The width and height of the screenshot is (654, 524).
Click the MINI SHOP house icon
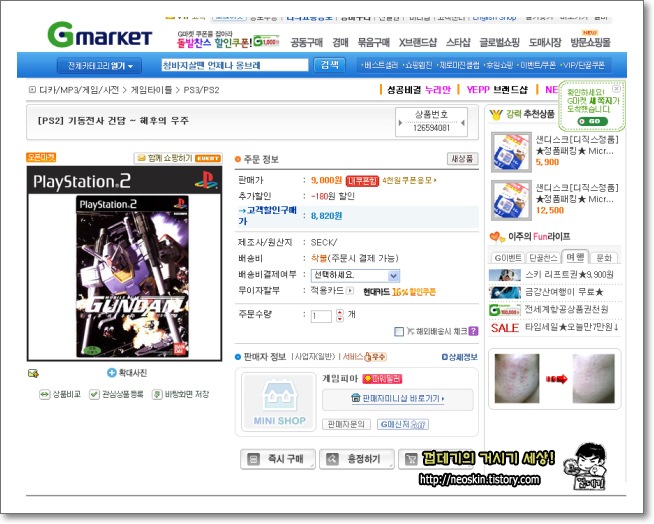click(279, 396)
